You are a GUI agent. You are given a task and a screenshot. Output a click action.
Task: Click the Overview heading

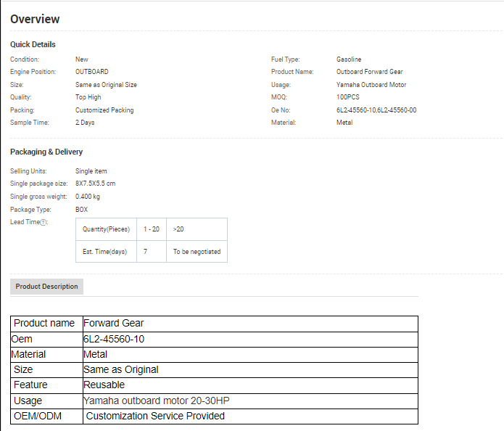[x=35, y=20]
